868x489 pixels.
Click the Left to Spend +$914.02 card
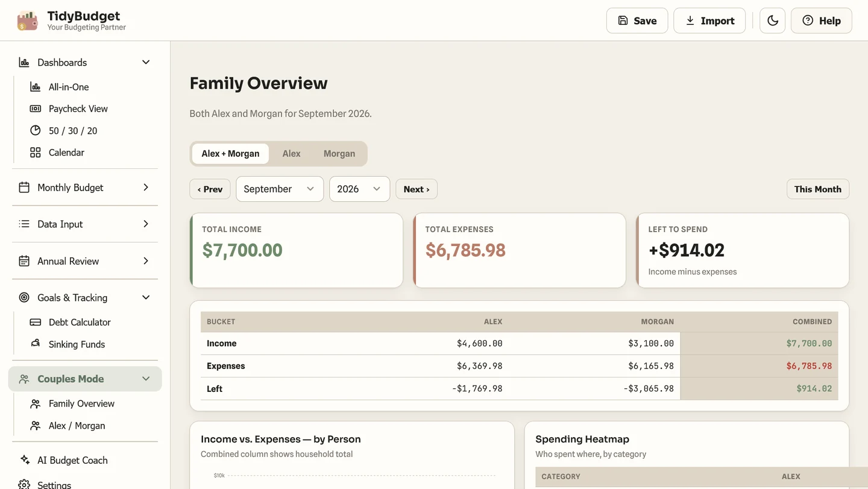tap(743, 250)
